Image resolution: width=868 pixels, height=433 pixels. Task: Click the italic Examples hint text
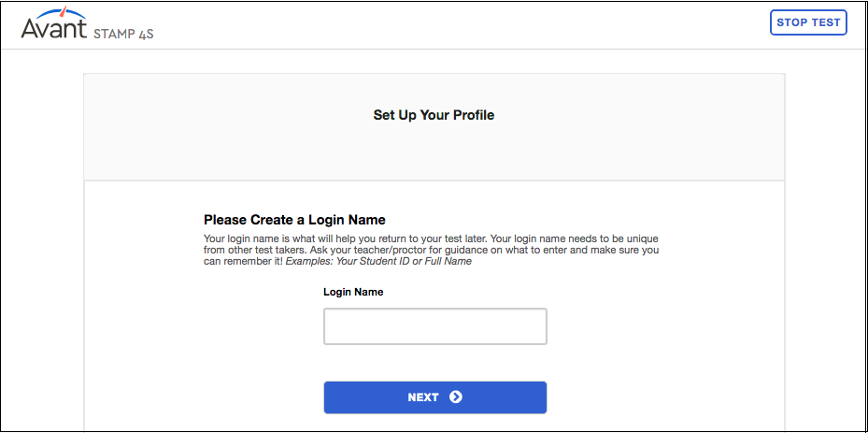pyautogui.click(x=378, y=261)
